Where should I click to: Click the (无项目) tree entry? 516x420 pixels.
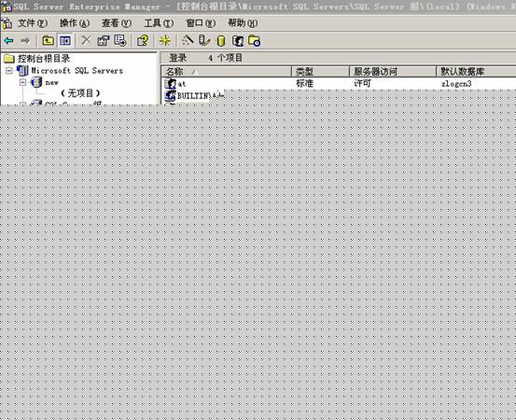80,93
